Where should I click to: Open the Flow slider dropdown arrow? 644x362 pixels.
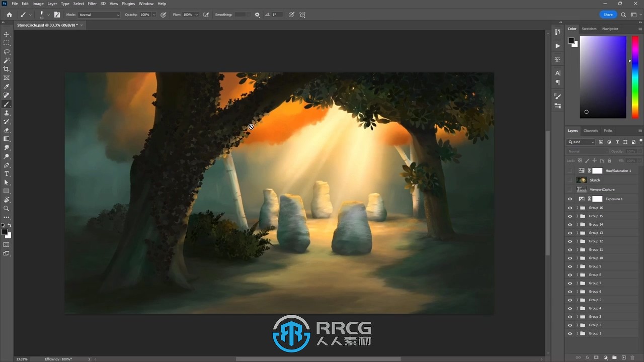pos(196,15)
